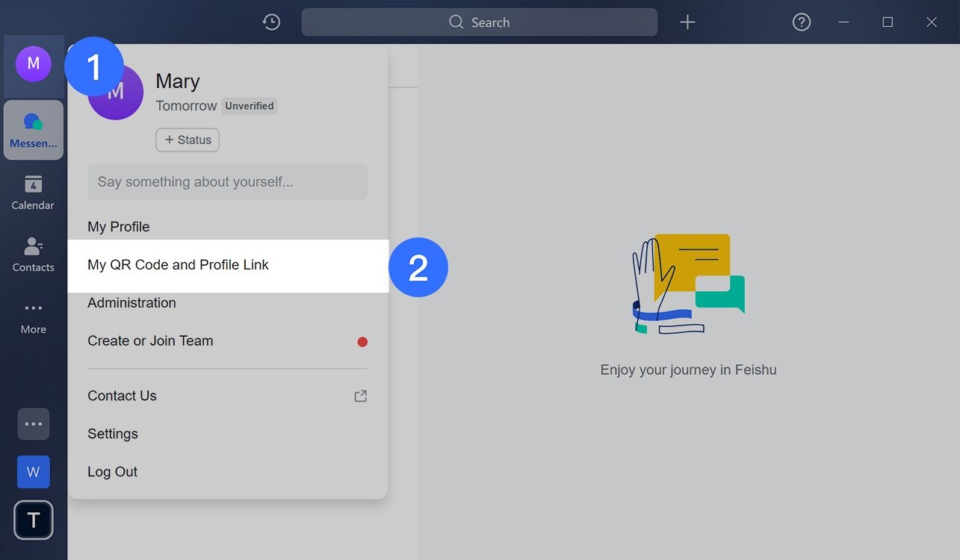
Task: Click Log Out in profile menu
Action: click(x=112, y=472)
